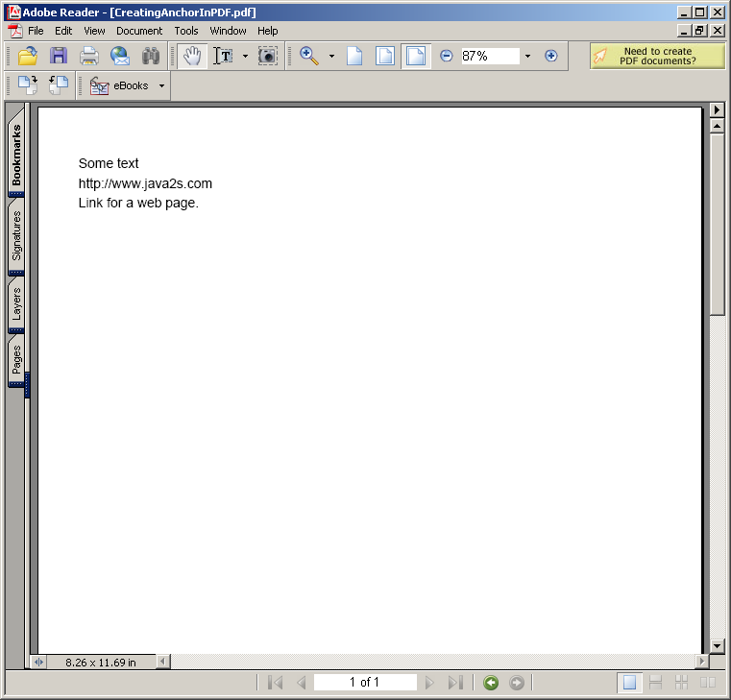
Task: Go to the next page
Action: [429, 683]
